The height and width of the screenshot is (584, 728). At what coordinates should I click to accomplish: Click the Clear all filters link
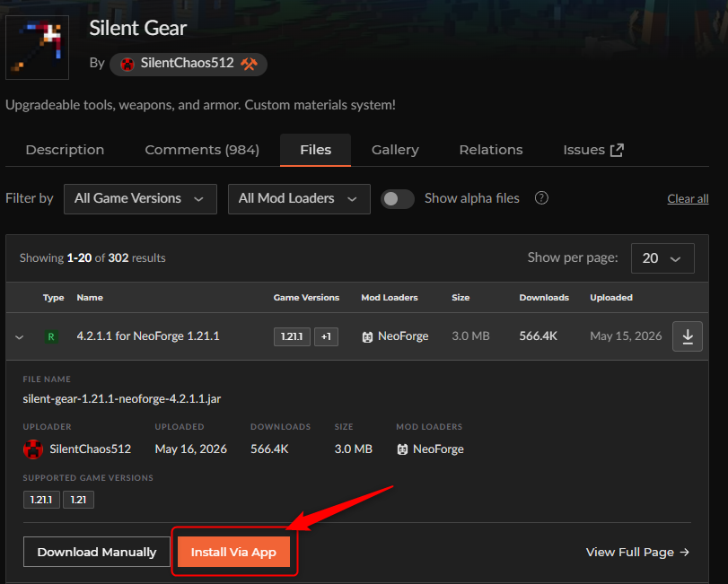[x=688, y=199]
